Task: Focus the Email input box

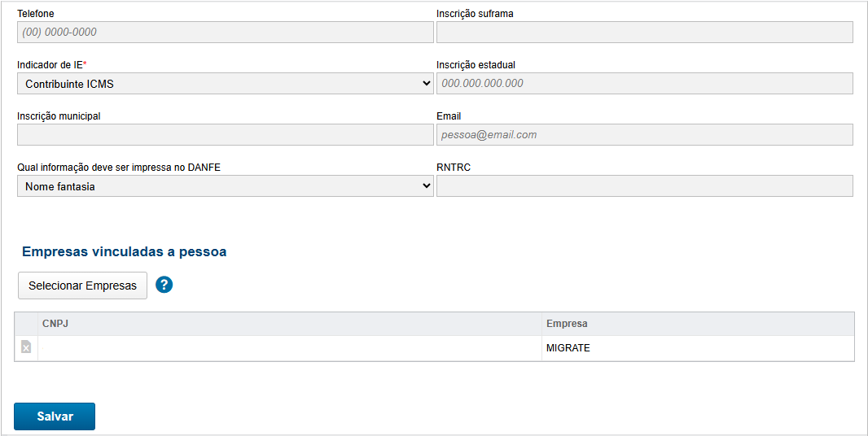Action: [x=644, y=134]
